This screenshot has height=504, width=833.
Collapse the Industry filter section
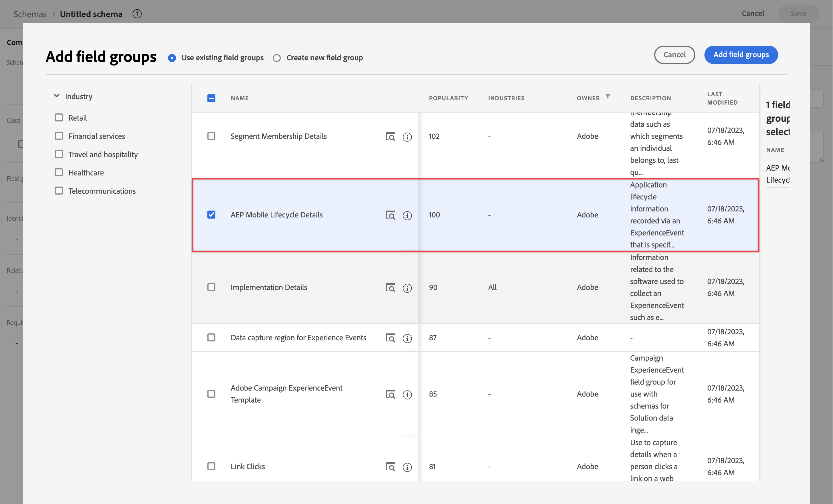[57, 96]
